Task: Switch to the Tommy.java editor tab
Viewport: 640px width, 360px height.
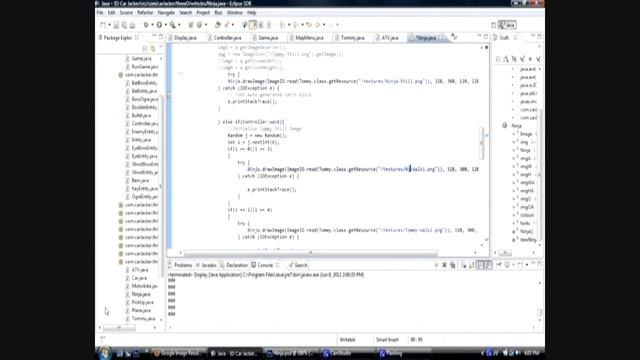Action: point(350,38)
